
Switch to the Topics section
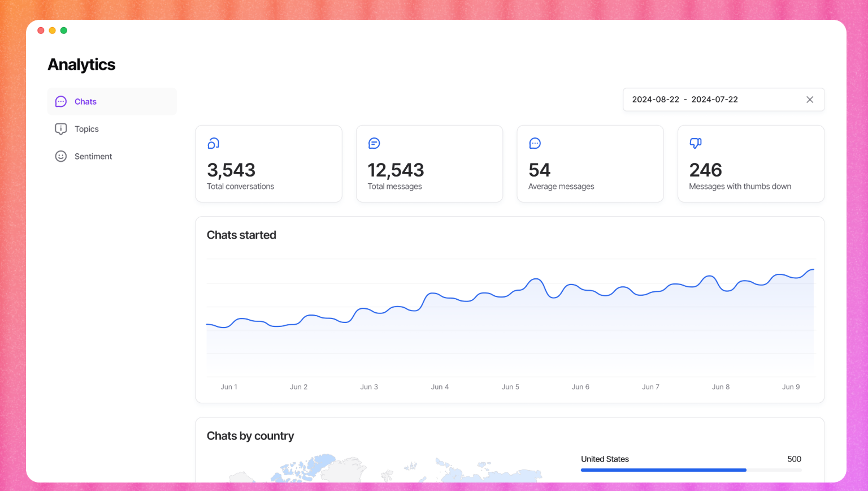coord(86,129)
